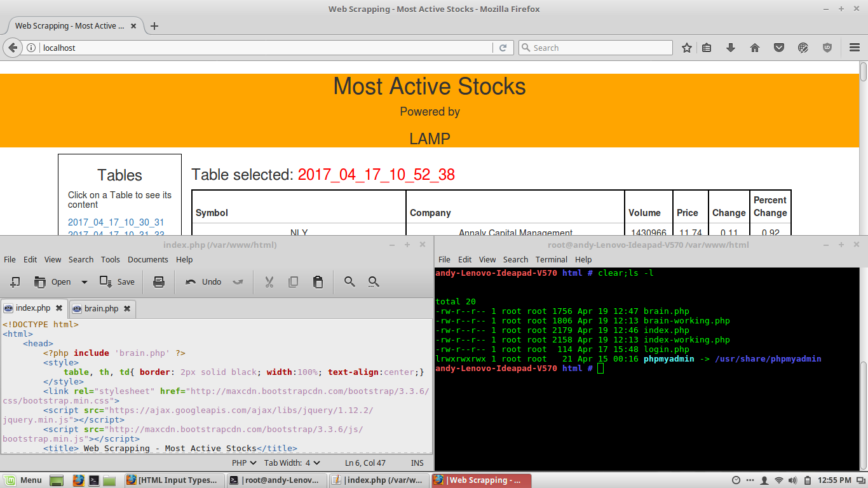Open battery status tray icon

[808, 480]
